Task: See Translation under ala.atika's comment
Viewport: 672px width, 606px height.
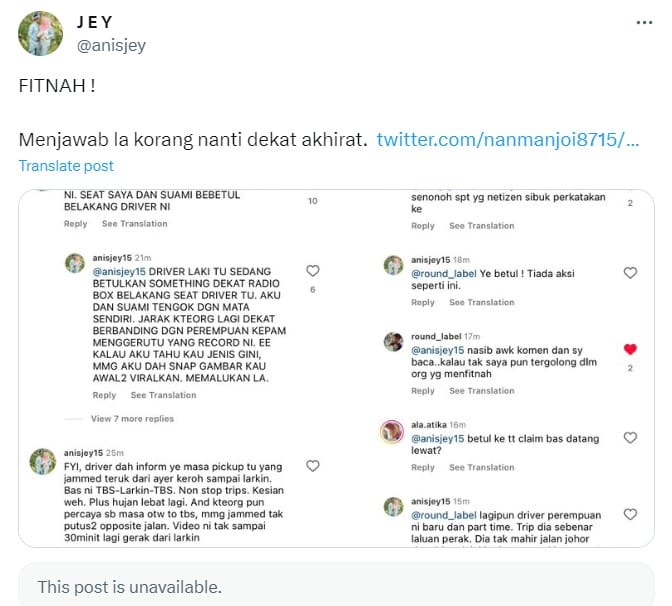Action: pos(481,468)
